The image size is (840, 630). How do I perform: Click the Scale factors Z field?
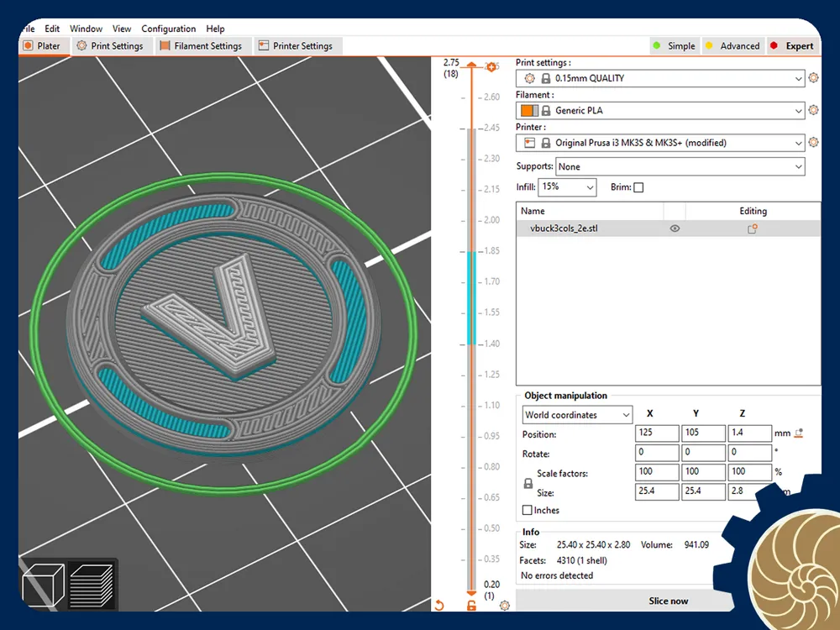coord(749,472)
